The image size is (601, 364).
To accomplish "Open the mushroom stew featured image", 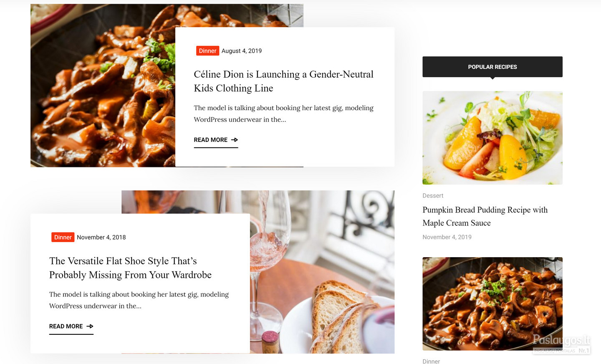I will [x=103, y=86].
